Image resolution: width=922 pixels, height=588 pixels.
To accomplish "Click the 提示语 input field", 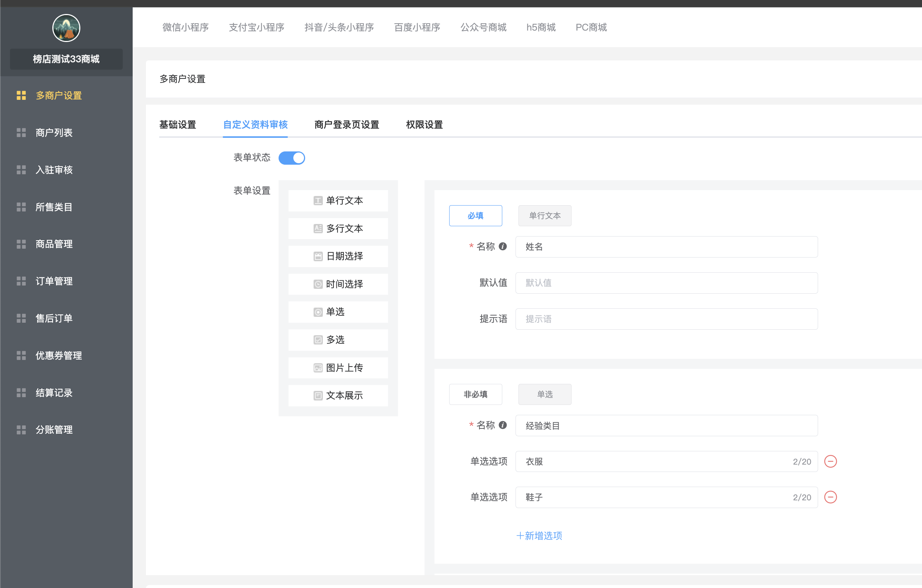I will point(666,319).
